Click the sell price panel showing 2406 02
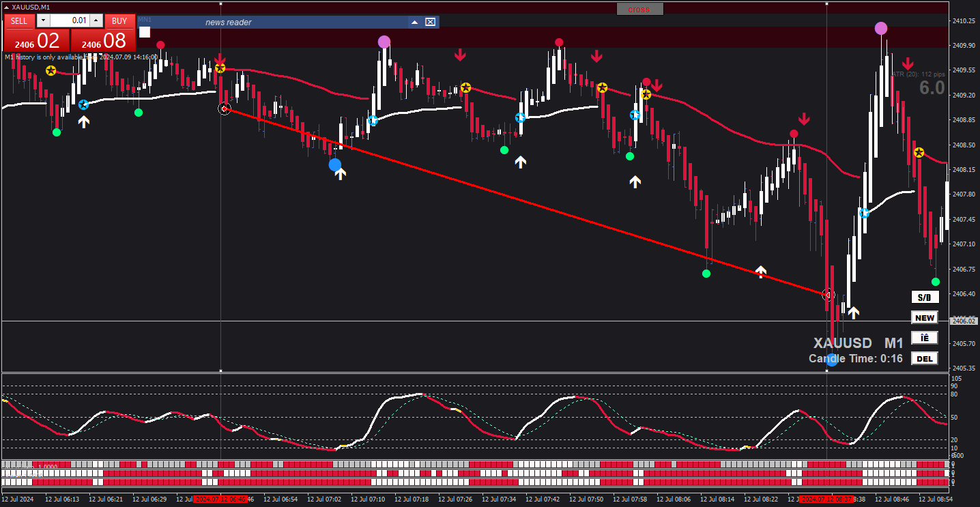Image resolution: width=980 pixels, height=507 pixels. (37, 40)
